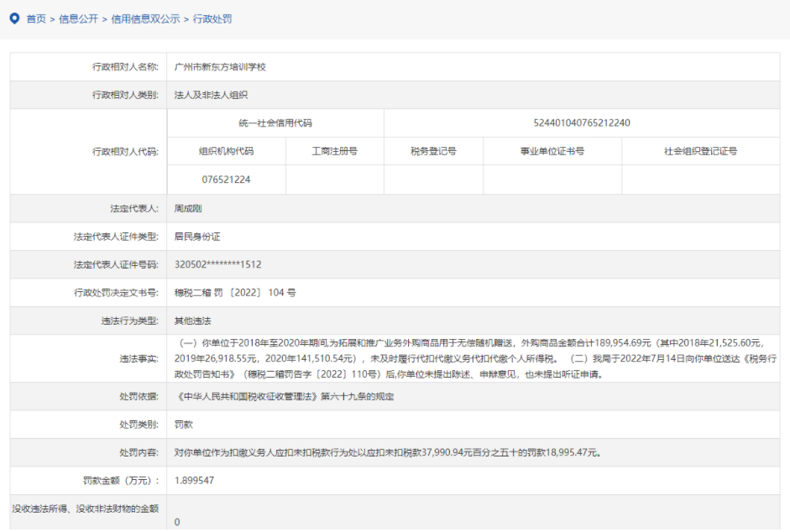Screen dimensions: 790x532
Task: Select document number ending 〔2022〕104 号
Action: [x=235, y=293]
